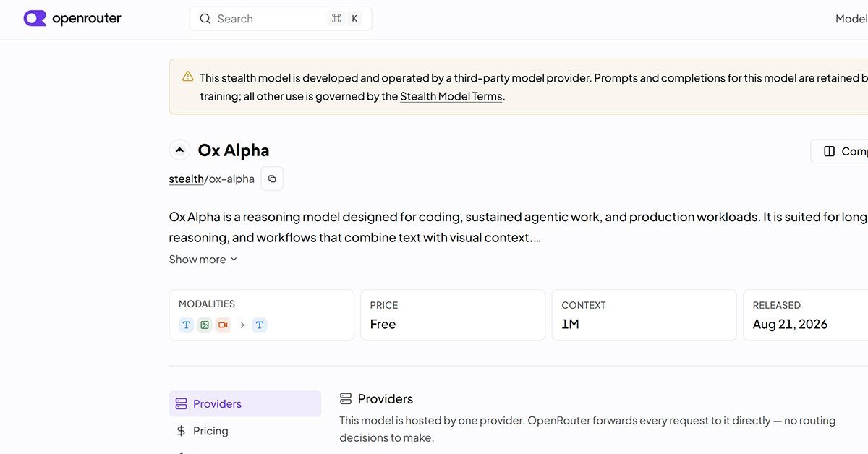Click the ⌘ K keyboard shortcut hint

pos(345,19)
